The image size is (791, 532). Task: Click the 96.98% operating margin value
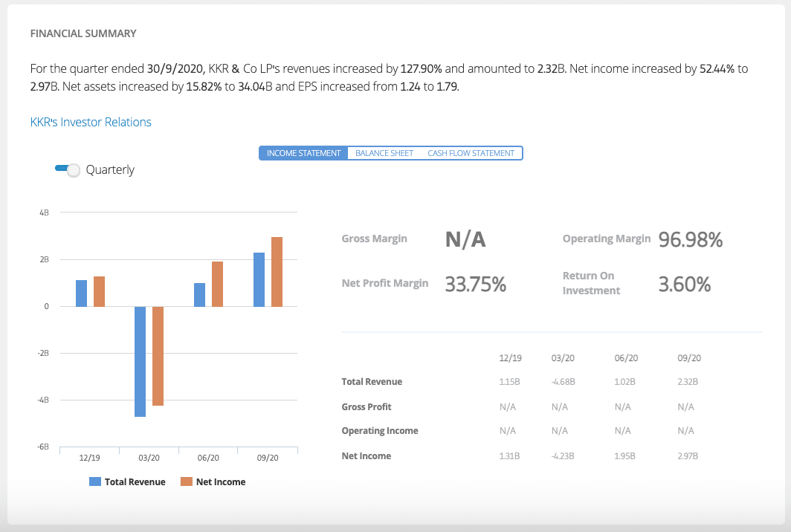point(691,239)
